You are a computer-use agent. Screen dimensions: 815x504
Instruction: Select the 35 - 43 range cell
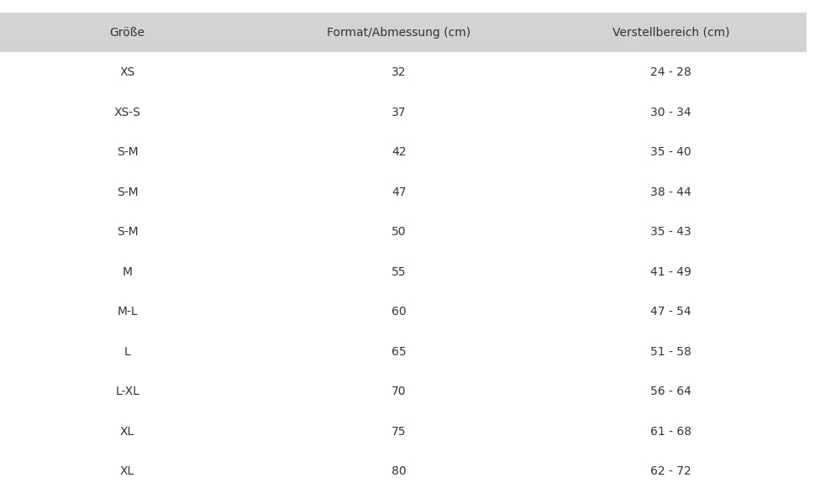tap(670, 232)
